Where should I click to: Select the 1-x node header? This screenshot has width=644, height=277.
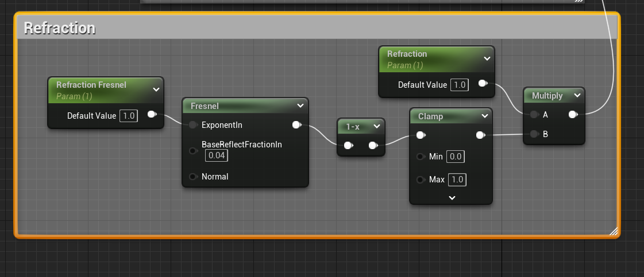tap(361, 127)
